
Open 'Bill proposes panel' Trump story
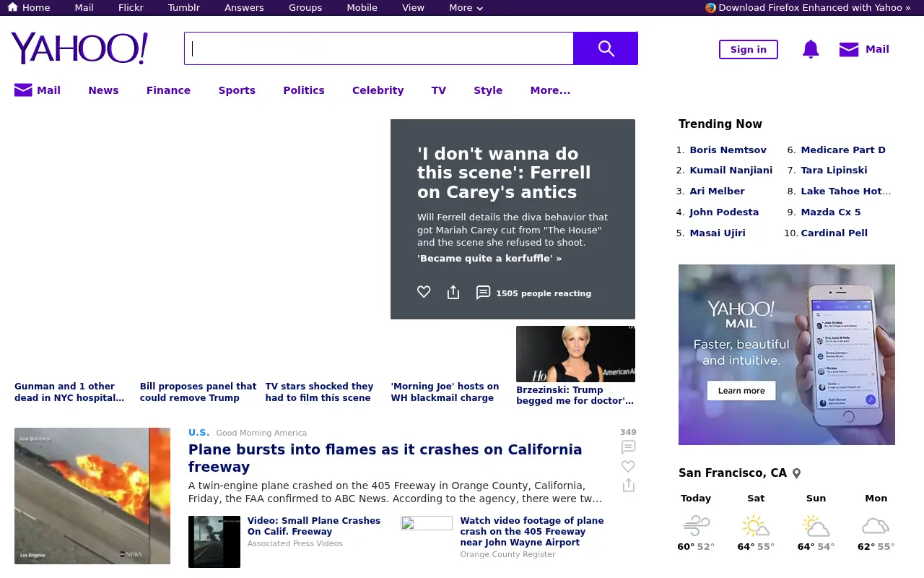(x=199, y=392)
